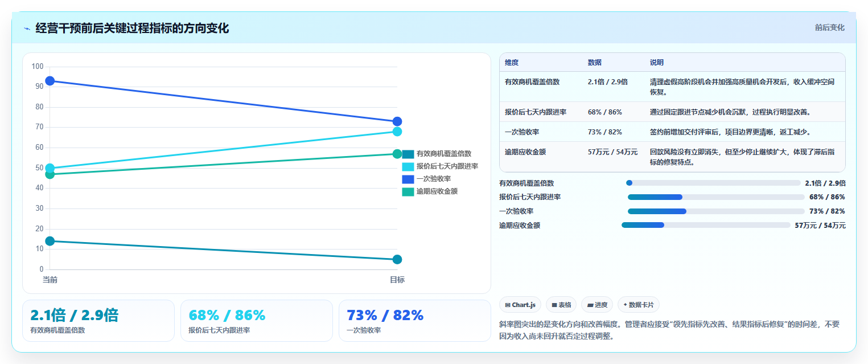Click the 报价后七天内跟进率 progress bar
This screenshot has height=364, width=868.
716,197
